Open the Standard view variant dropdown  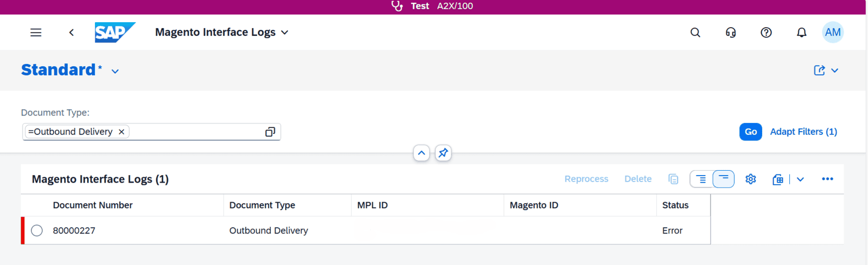pos(115,71)
